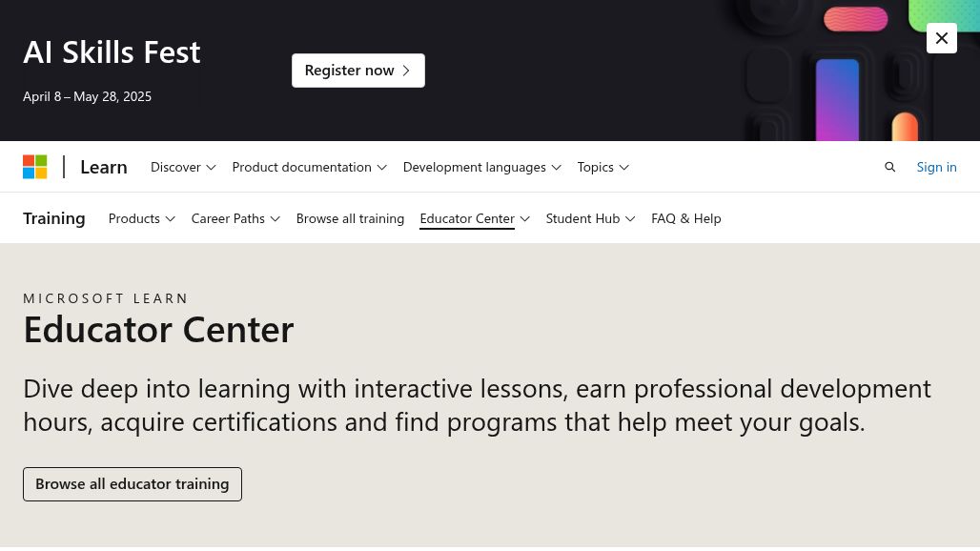980x551 pixels.
Task: Click the Register now button
Action: [x=358, y=71]
